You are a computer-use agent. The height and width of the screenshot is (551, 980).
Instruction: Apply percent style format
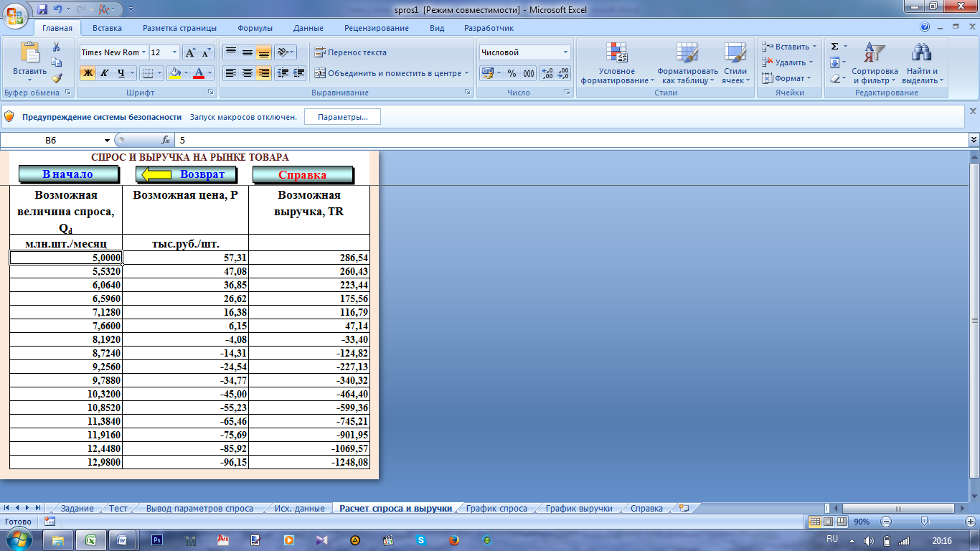[x=512, y=73]
